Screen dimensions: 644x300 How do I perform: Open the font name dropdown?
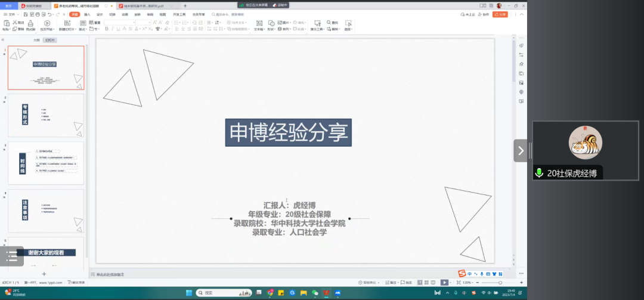coord(133,22)
